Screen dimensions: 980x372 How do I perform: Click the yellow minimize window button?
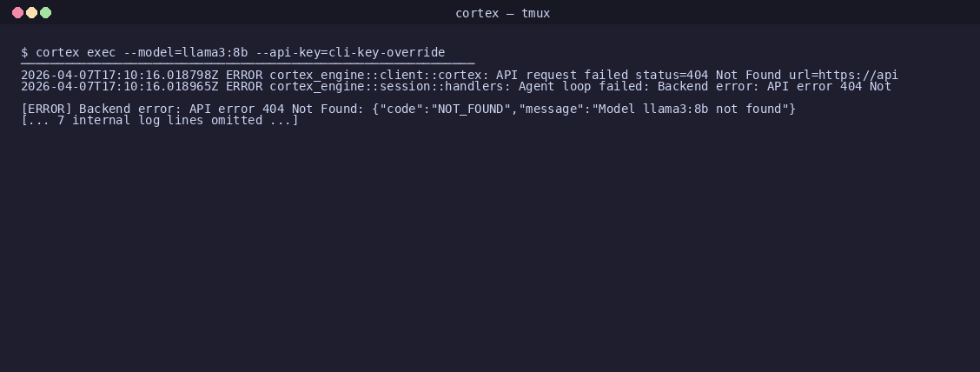click(x=31, y=12)
